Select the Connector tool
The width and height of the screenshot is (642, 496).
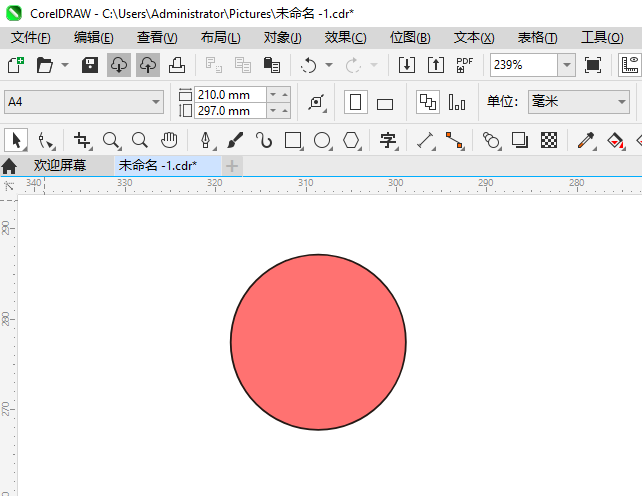point(454,140)
